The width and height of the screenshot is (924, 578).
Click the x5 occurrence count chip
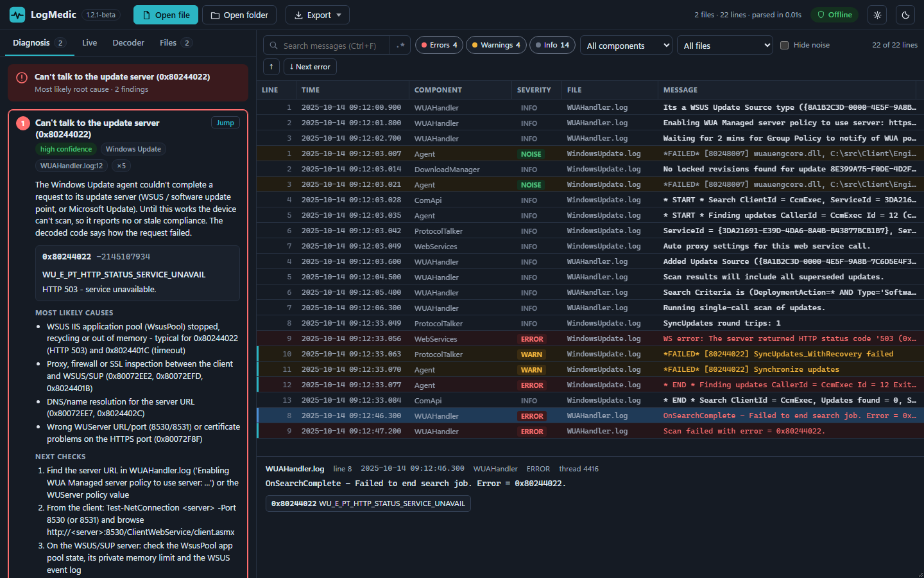point(121,166)
